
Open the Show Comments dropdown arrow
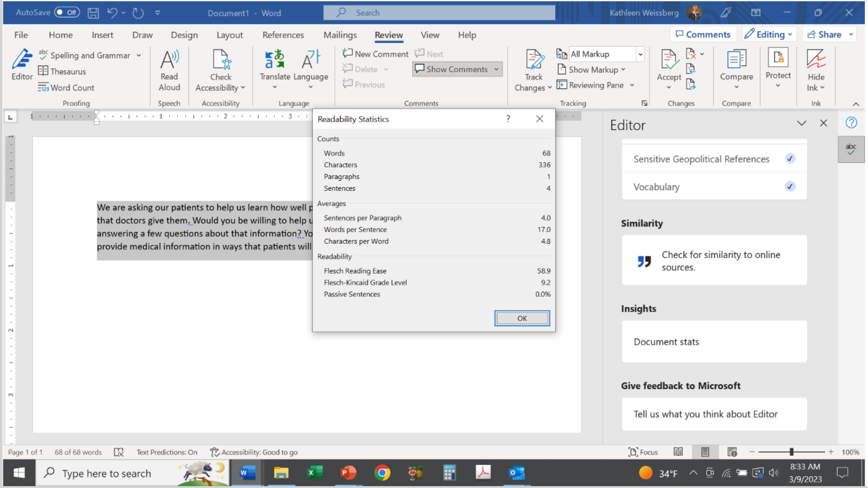coord(496,69)
